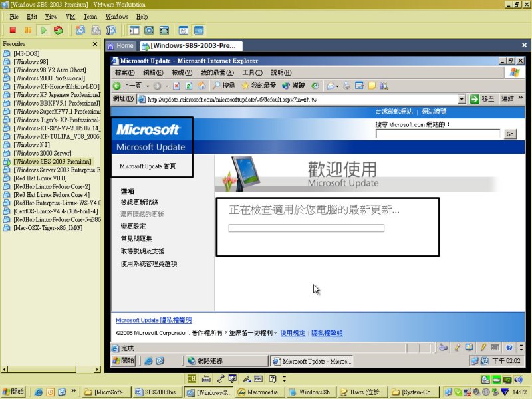Open the address bar URL dropdown
This screenshot has width=532, height=399.
462,99
